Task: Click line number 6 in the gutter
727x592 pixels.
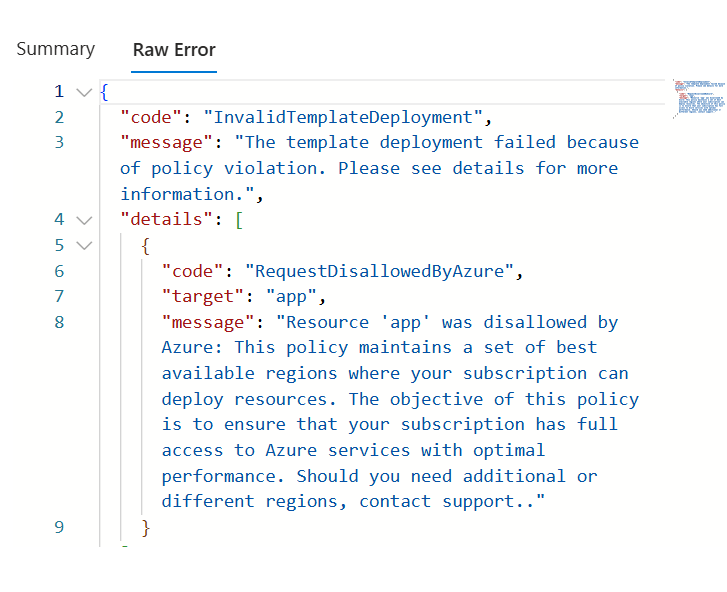Action: point(59,271)
